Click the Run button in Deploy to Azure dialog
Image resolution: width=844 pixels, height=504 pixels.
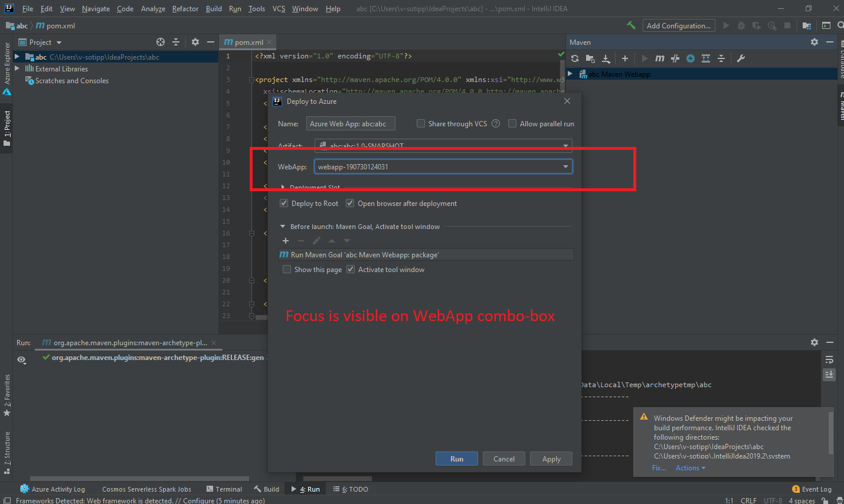click(456, 459)
